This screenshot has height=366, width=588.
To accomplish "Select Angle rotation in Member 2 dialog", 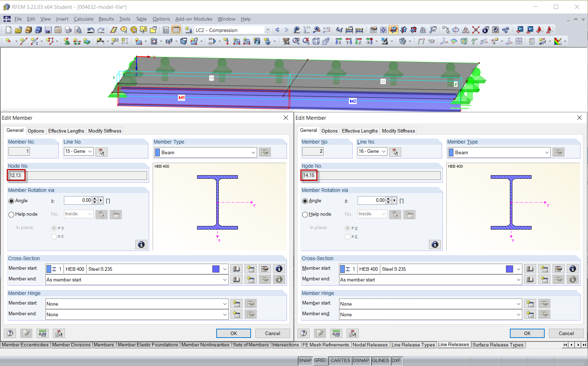I will 305,201.
